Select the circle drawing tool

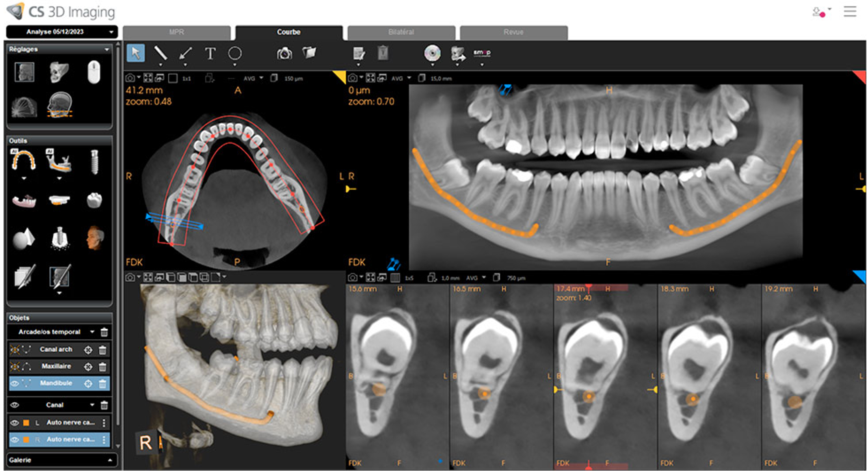click(235, 53)
